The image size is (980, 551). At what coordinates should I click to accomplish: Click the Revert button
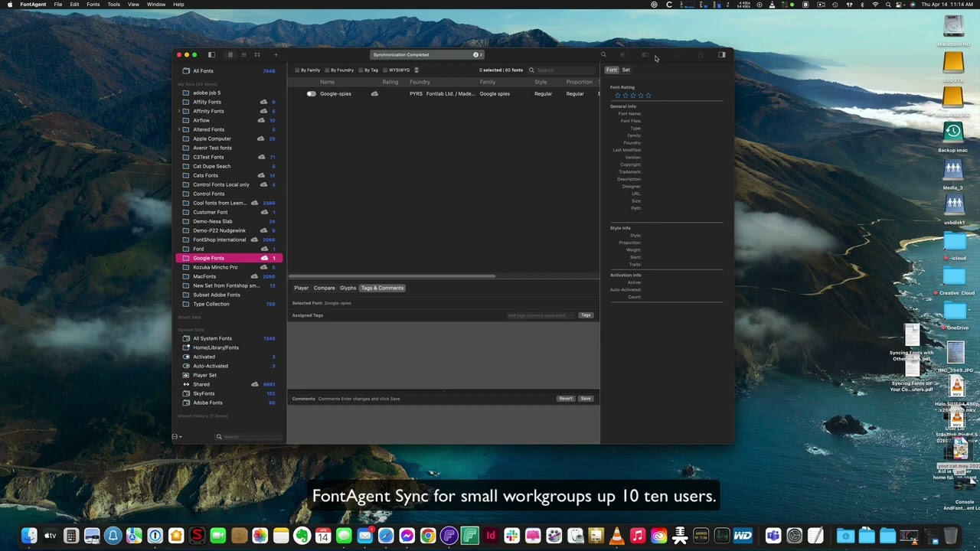pos(566,399)
